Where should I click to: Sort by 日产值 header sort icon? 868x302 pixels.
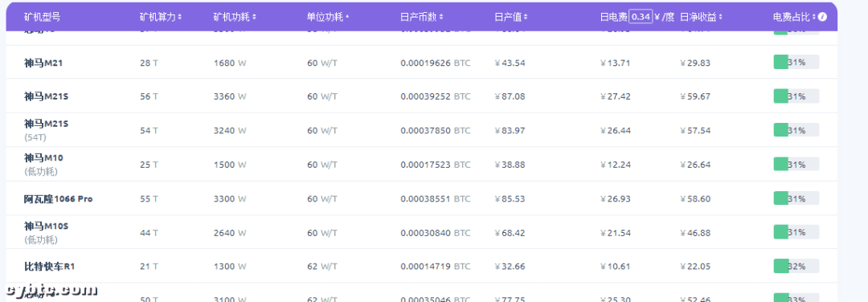pos(526,17)
